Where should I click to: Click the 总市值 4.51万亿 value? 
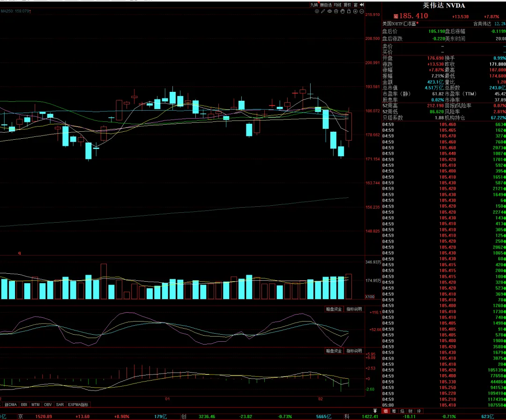click(434, 88)
